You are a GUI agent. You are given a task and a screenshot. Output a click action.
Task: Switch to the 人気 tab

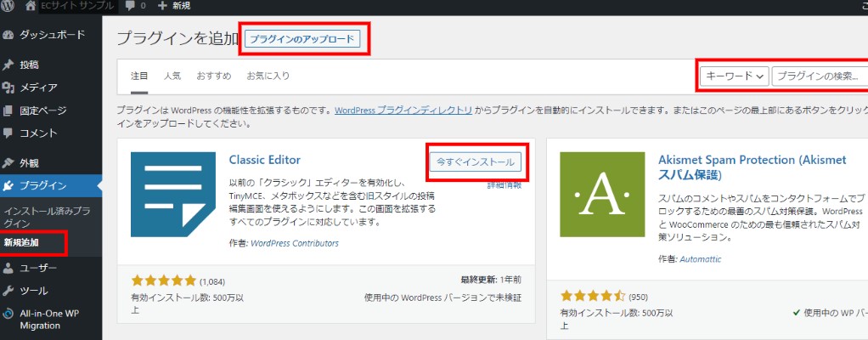172,76
